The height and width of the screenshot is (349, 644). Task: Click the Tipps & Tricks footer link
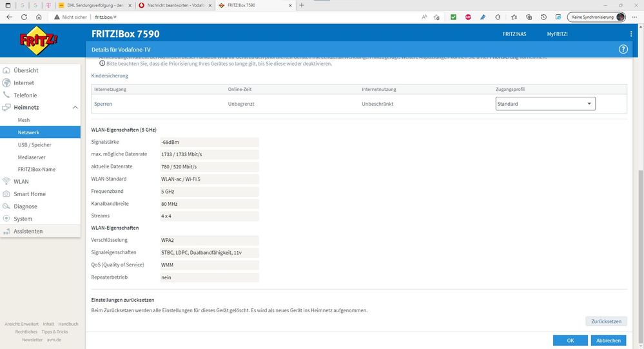pyautogui.click(x=55, y=332)
